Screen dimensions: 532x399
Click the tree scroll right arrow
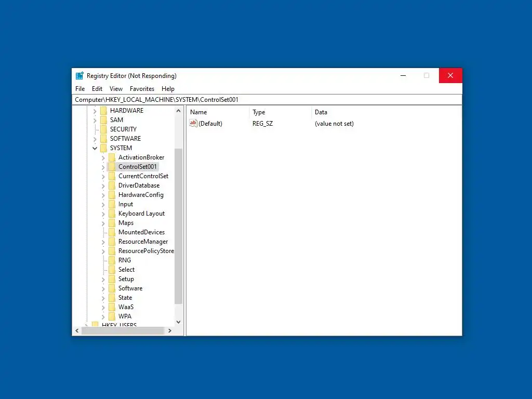pos(170,330)
